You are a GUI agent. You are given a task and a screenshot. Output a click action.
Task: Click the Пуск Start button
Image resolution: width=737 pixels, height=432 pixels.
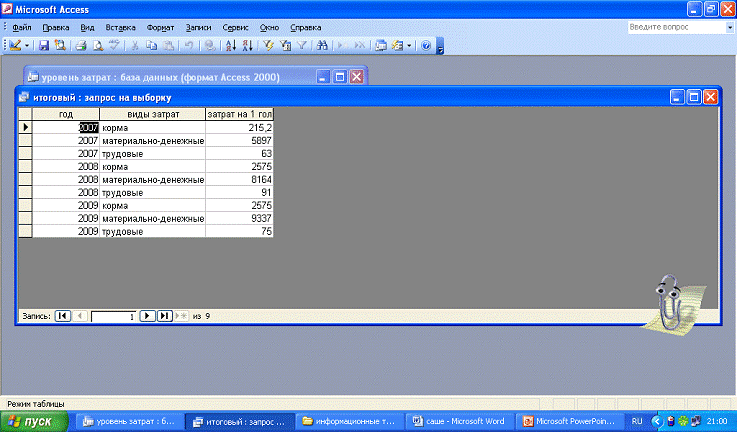(37, 422)
